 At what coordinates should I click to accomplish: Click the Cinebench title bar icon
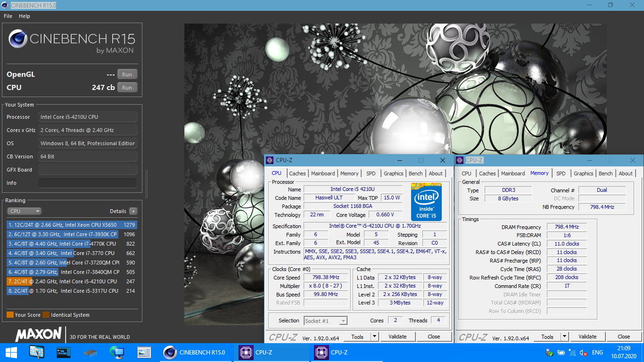click(x=5, y=5)
